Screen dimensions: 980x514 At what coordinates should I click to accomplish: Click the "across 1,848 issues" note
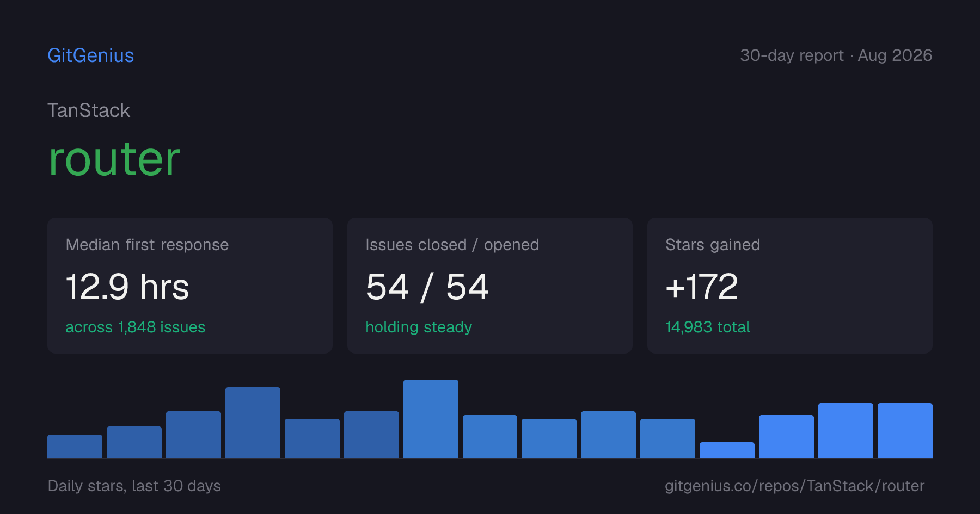[x=136, y=327]
